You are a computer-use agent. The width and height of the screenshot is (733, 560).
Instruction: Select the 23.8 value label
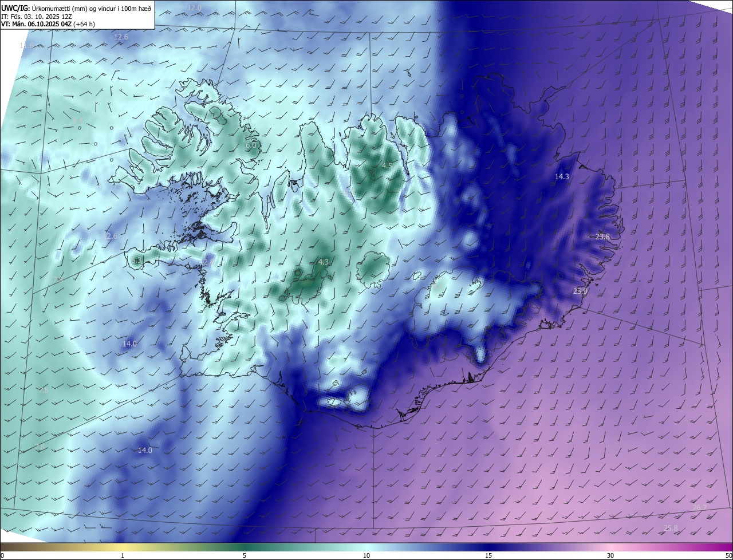pyautogui.click(x=602, y=236)
